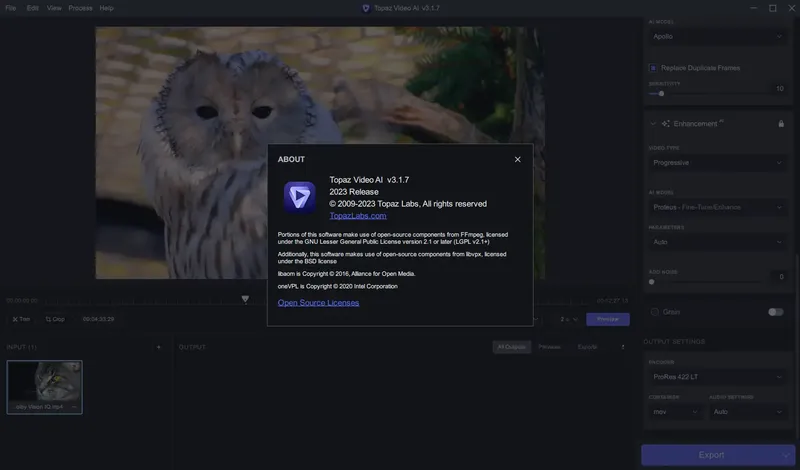Click the timeline playhead marker

coord(245,299)
